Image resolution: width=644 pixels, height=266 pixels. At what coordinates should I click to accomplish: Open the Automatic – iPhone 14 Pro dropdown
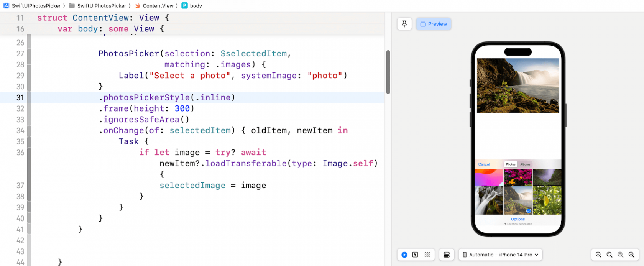point(500,255)
